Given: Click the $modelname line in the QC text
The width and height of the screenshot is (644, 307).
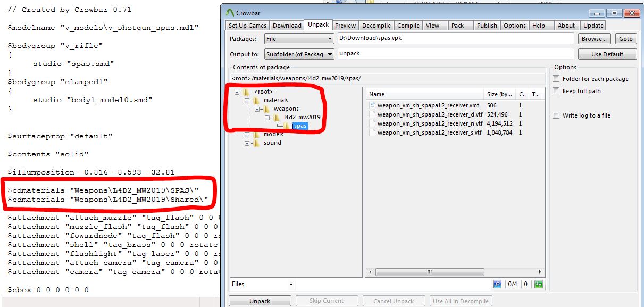Looking at the screenshot, I should tap(103, 28).
